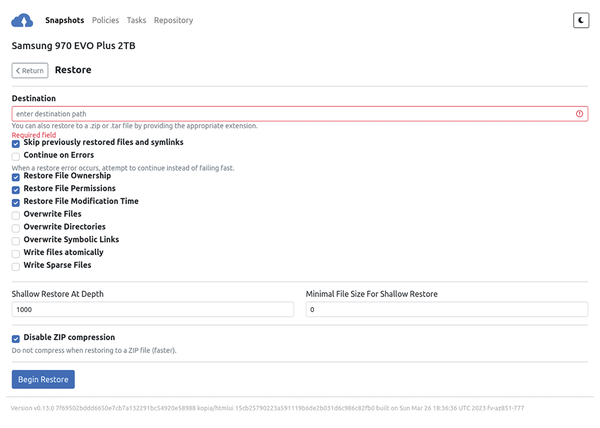Viewport: 600px width, 428px height.
Task: Enable the Overwrite Files checkbox
Action: 16,215
